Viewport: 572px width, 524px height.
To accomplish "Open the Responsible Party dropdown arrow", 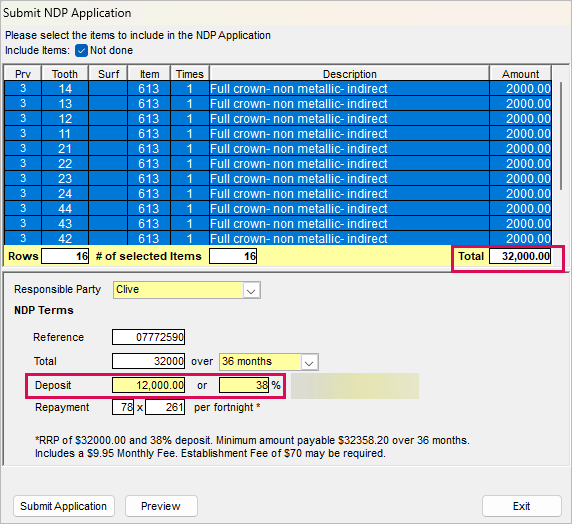I will coord(251,290).
